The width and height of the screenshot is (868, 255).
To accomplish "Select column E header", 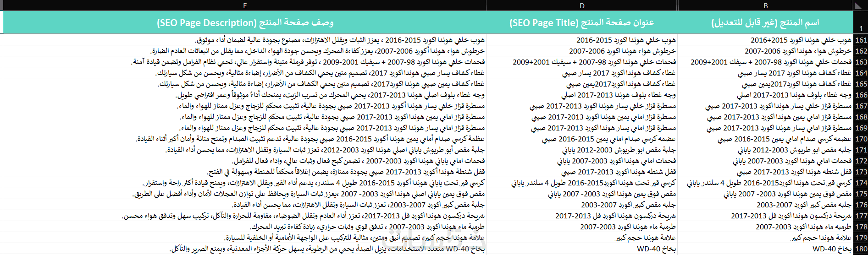I will pos(245,5).
